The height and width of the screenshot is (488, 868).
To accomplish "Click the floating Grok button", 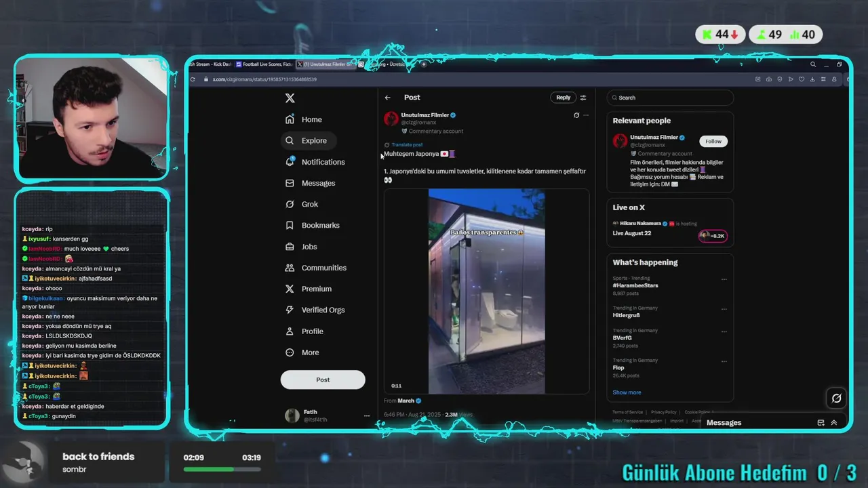I will click(x=836, y=398).
